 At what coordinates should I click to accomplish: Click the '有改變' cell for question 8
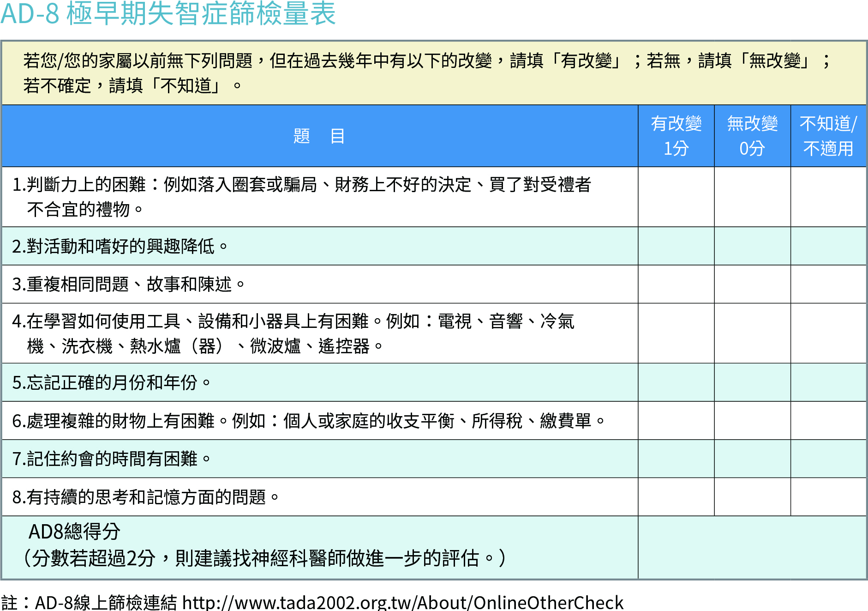[x=676, y=497]
